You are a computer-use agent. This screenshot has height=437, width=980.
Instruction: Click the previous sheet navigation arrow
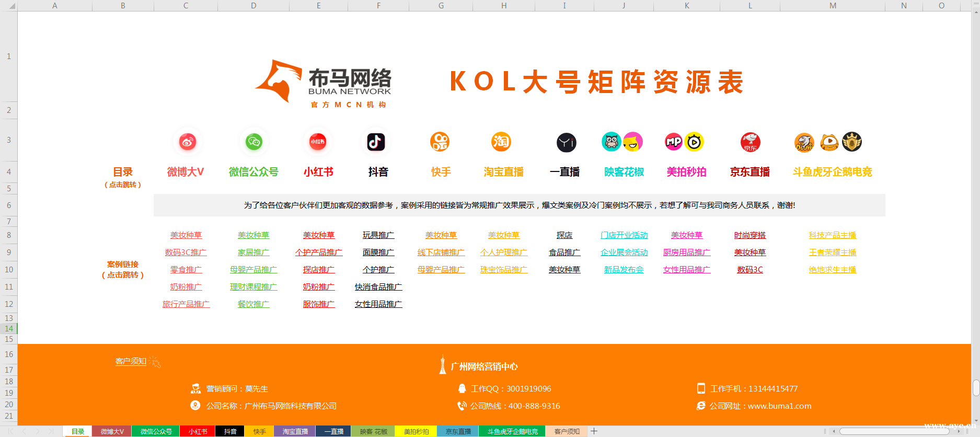[24, 431]
